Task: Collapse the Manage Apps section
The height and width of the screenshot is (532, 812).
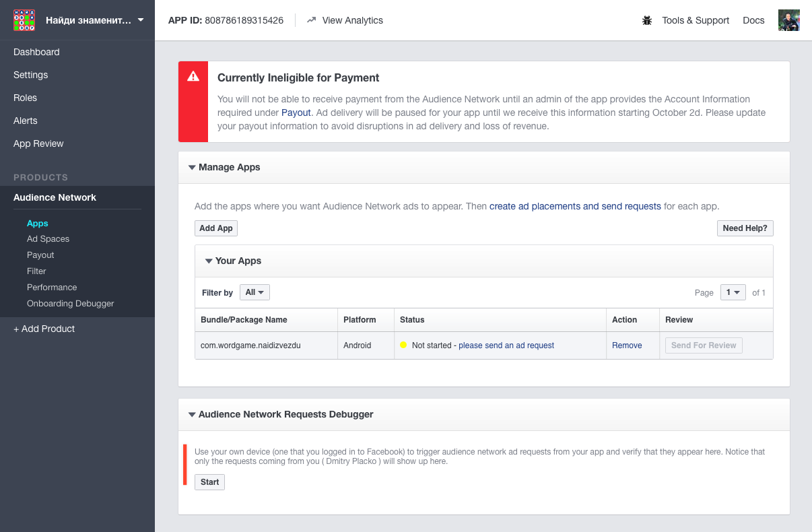Action: pos(192,167)
